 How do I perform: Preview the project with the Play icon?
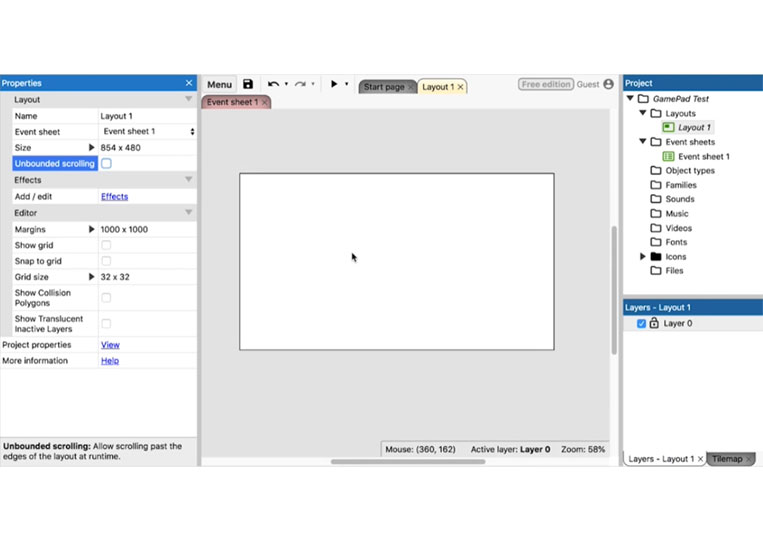334,84
